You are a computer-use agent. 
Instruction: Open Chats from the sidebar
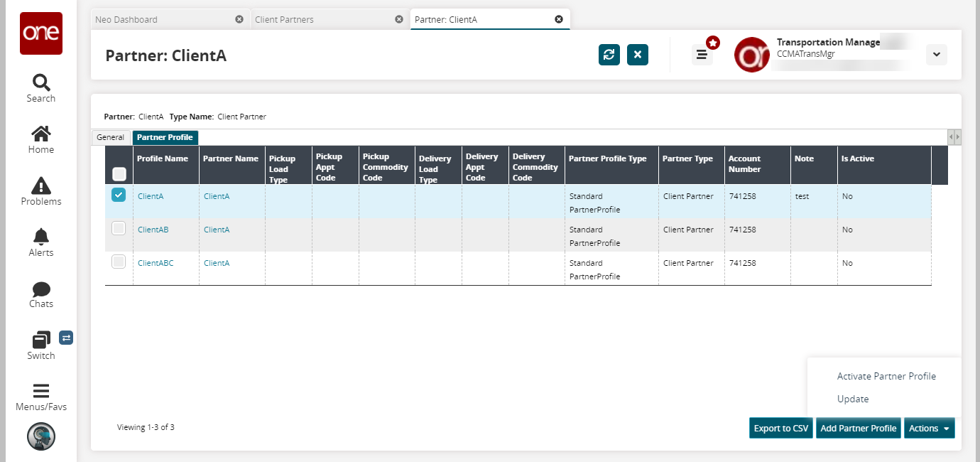[41, 289]
